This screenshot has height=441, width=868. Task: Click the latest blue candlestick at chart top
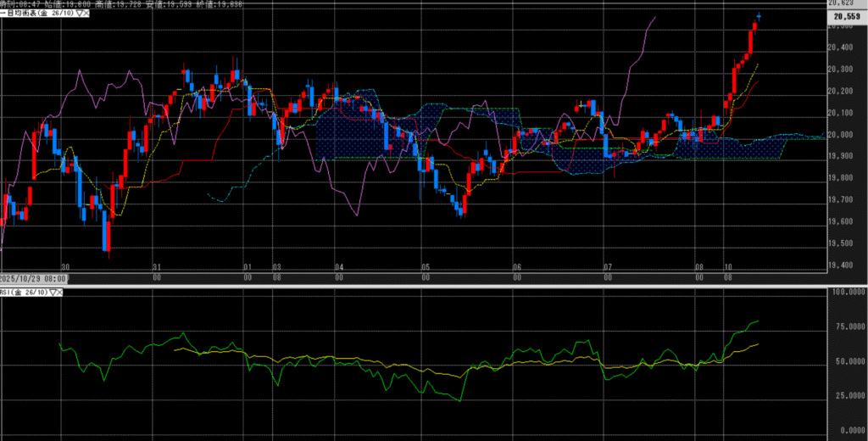[759, 16]
